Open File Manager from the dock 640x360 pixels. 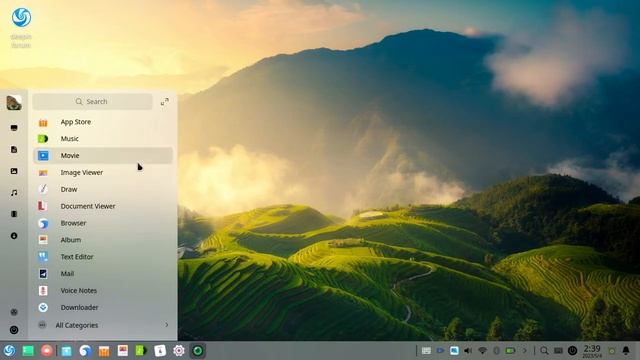(67, 351)
